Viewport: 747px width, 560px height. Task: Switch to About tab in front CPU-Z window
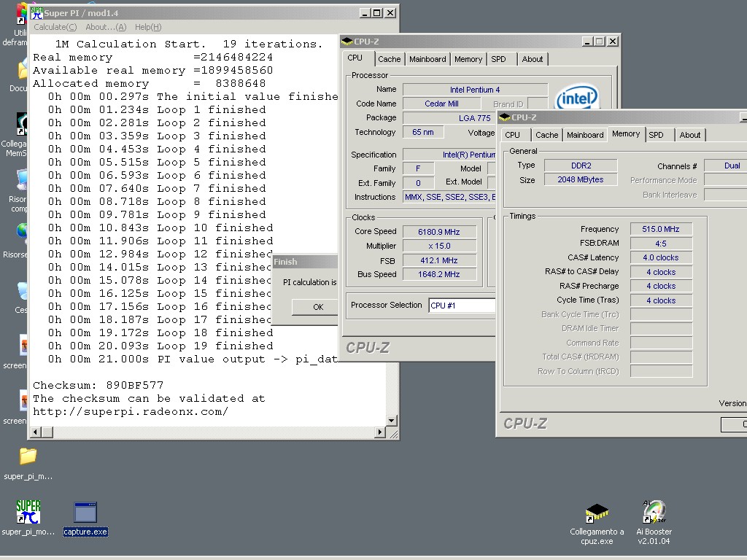tap(690, 135)
